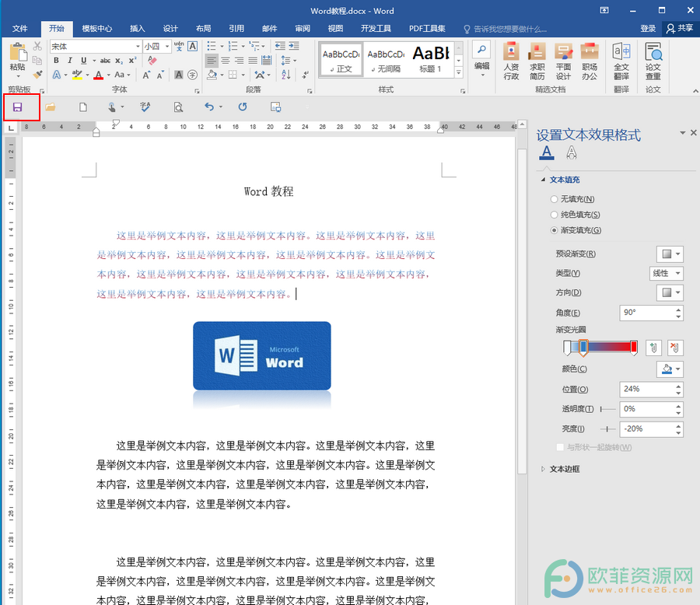Open the File menu tab
Image resolution: width=700 pixels, height=605 pixels.
(19, 29)
